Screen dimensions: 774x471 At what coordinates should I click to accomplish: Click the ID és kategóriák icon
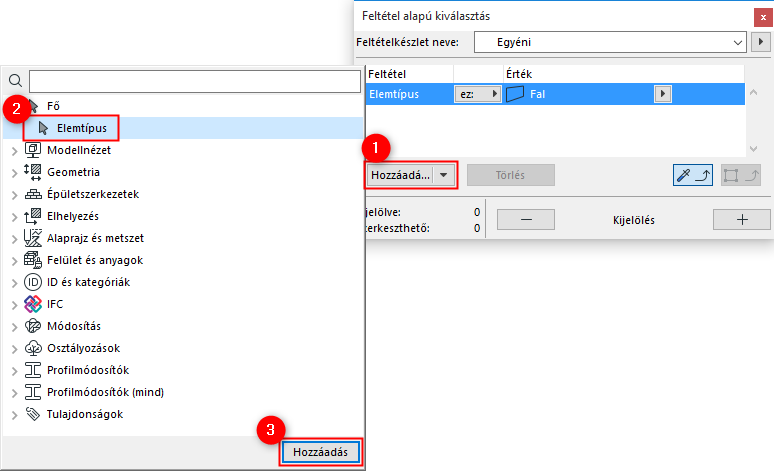[33, 282]
